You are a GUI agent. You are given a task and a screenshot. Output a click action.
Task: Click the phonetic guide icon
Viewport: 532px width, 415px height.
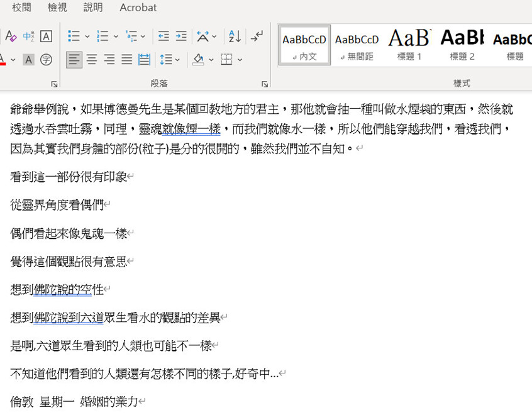[28, 36]
